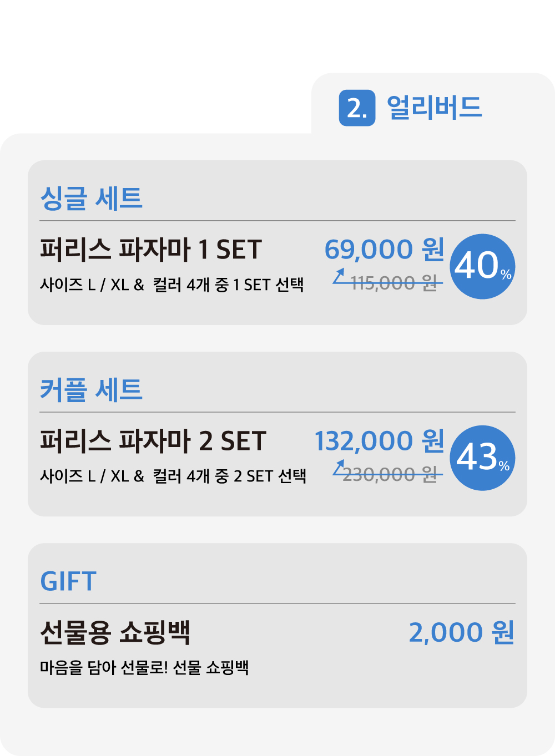The height and width of the screenshot is (756, 555).
Task: Click the crossed-out 230,000 원 price
Action: pos(391,475)
